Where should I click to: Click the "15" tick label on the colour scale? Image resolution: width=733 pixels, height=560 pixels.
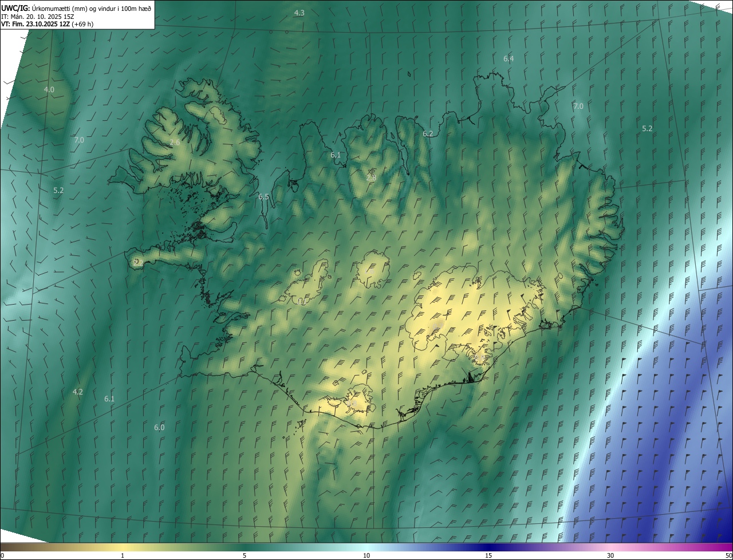[x=488, y=555]
